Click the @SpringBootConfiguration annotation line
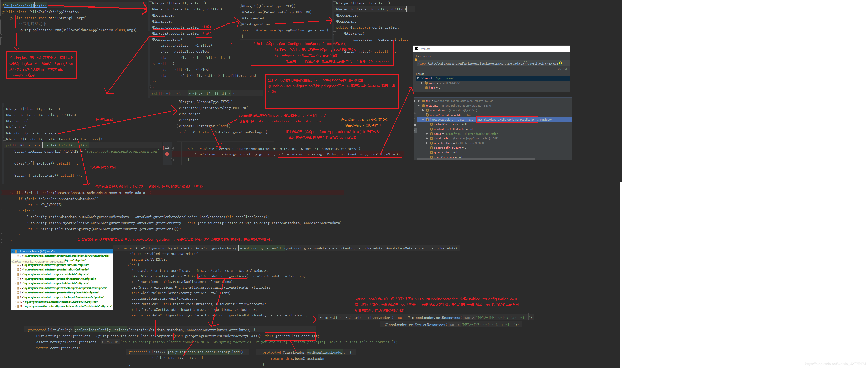Screen dimensions: 868x368 [176, 27]
